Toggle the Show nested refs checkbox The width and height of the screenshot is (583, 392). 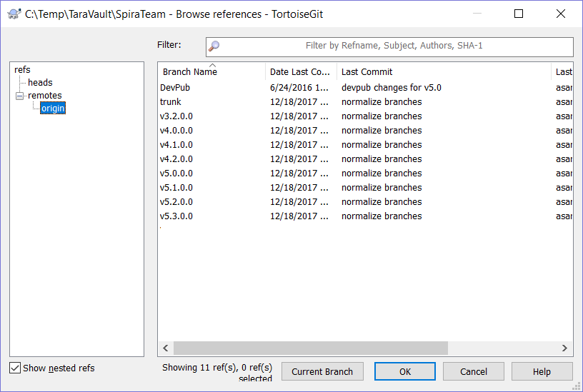tap(15, 368)
